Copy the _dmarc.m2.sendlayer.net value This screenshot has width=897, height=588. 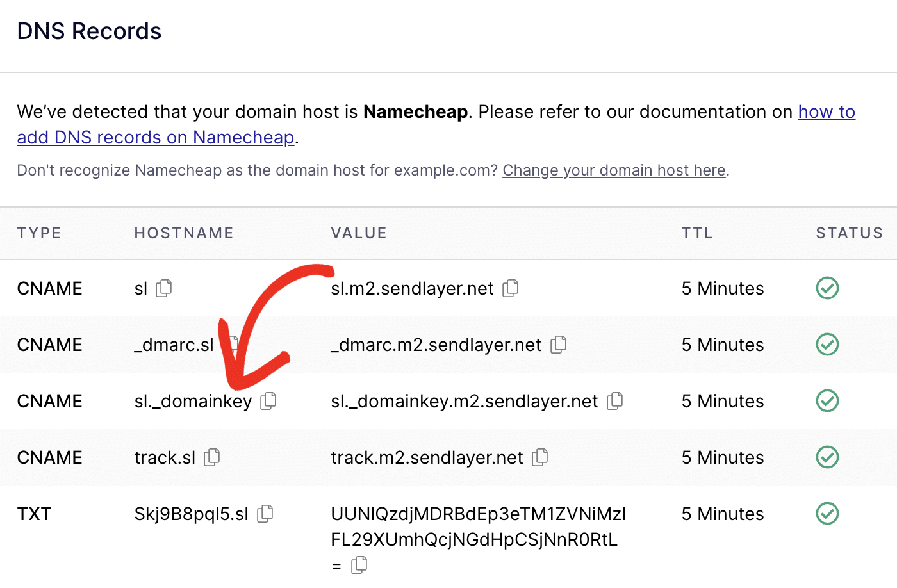pyautogui.click(x=558, y=345)
